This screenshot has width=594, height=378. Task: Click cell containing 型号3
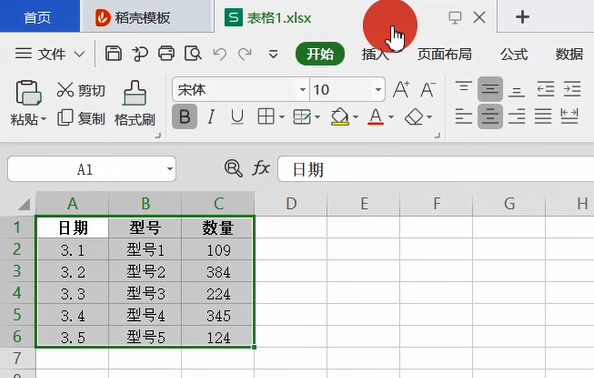(145, 293)
